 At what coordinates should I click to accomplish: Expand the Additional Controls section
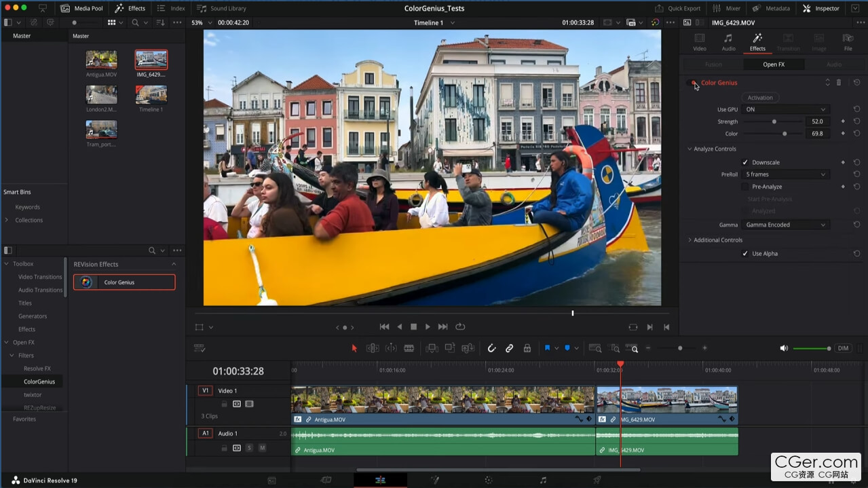(x=717, y=240)
